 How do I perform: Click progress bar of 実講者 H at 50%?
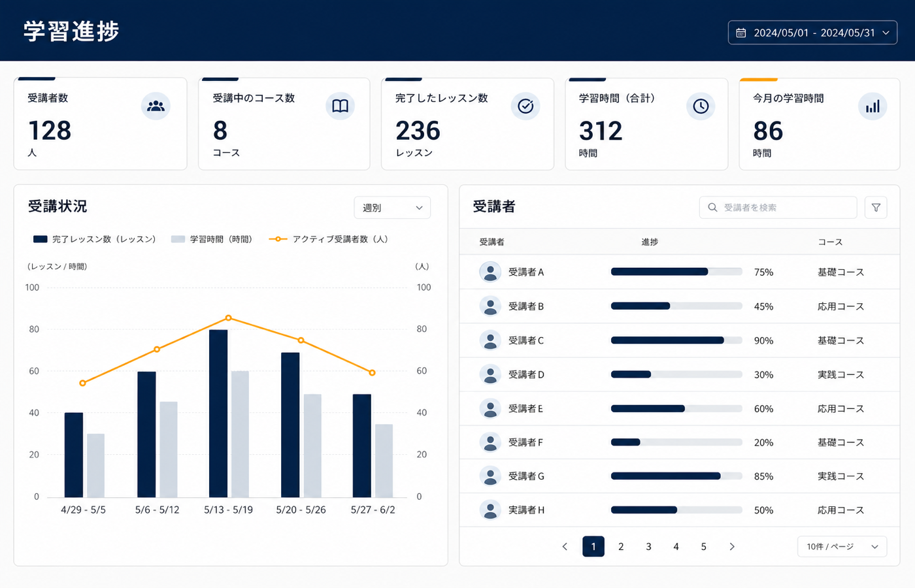[x=676, y=510]
